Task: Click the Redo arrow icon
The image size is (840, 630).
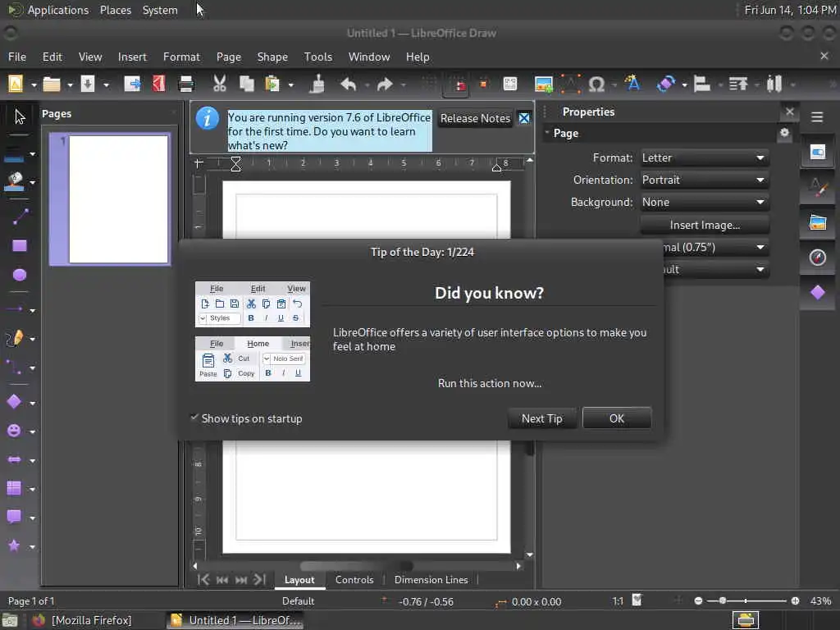Action: coord(385,84)
